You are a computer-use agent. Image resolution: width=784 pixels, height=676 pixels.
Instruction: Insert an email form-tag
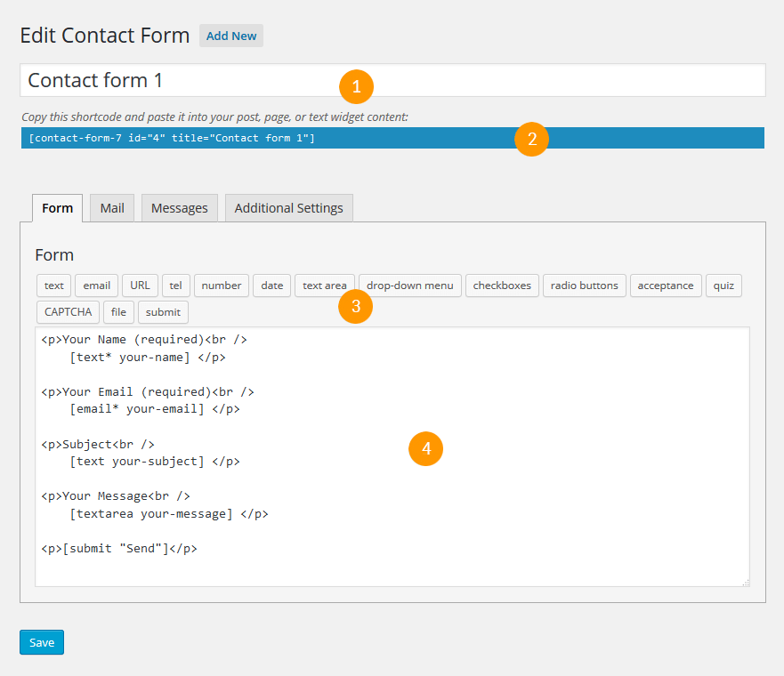(x=95, y=286)
